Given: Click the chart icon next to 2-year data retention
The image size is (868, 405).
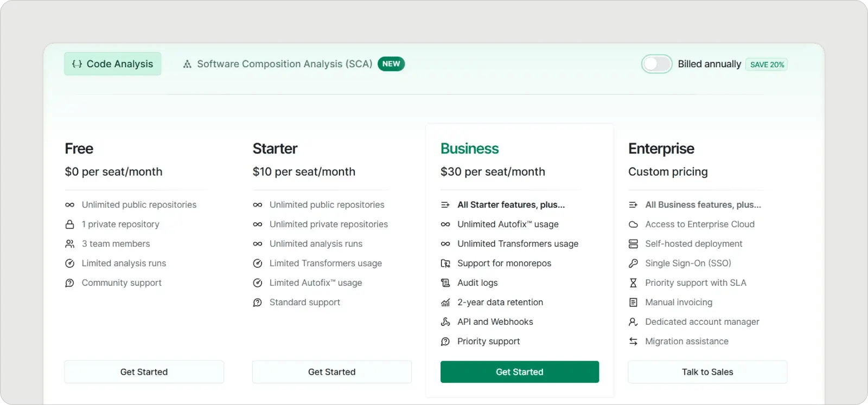Looking at the screenshot, I should tap(445, 302).
